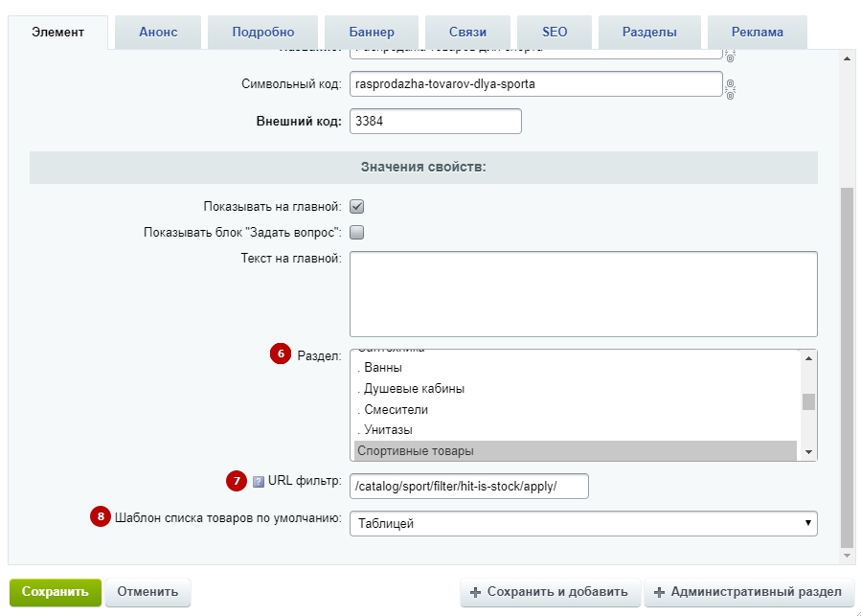Click the plus icon on Сохранить и добавить
Viewport: 861px width, 616px height.
click(476, 592)
